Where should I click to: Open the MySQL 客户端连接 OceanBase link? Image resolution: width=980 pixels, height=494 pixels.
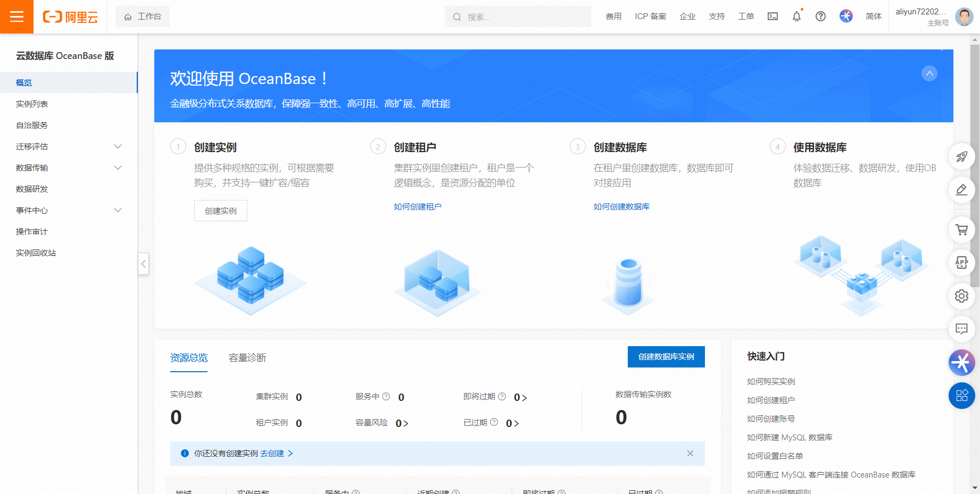point(831,474)
